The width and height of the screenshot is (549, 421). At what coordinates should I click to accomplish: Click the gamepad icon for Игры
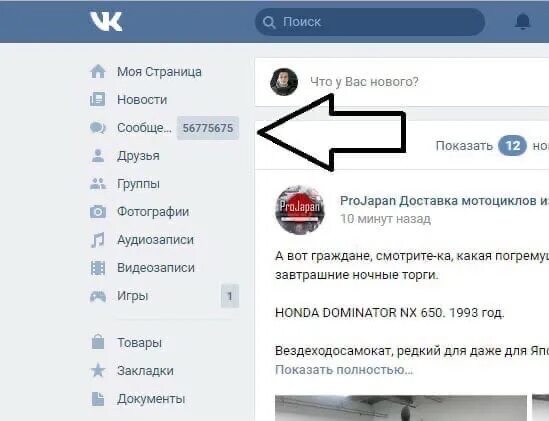[98, 296]
